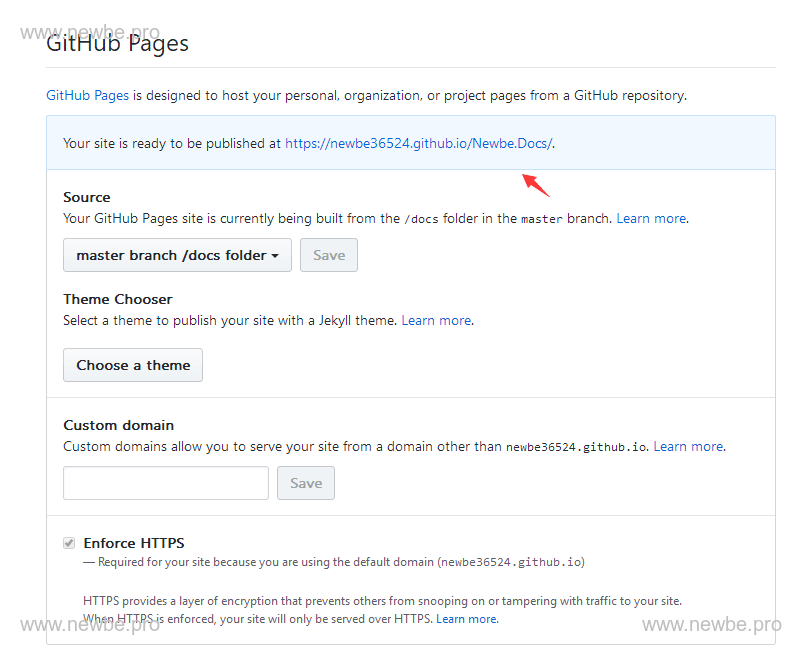Click the caret on the branch dropdown
Viewport: 803px width, 656px height.
[x=275, y=256]
